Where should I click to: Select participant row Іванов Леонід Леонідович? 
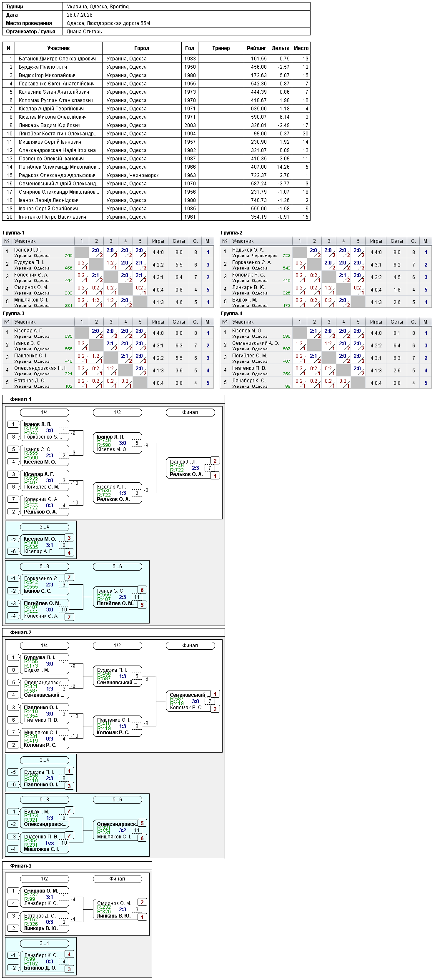[156, 200]
